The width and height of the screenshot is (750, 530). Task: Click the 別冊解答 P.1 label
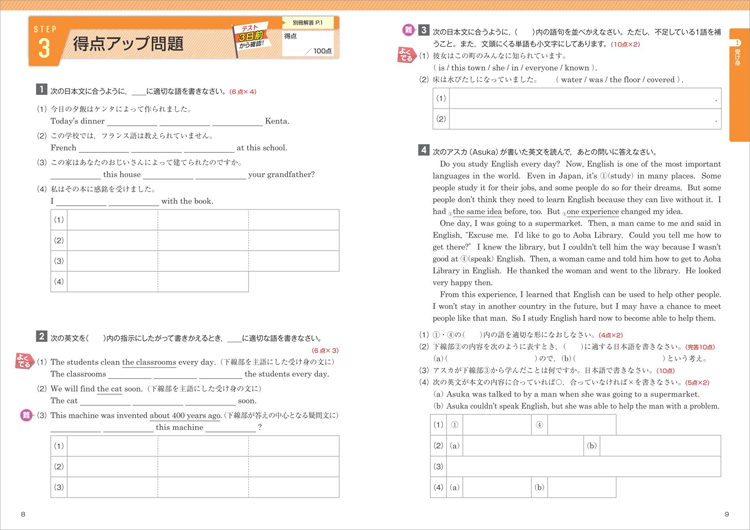308,22
